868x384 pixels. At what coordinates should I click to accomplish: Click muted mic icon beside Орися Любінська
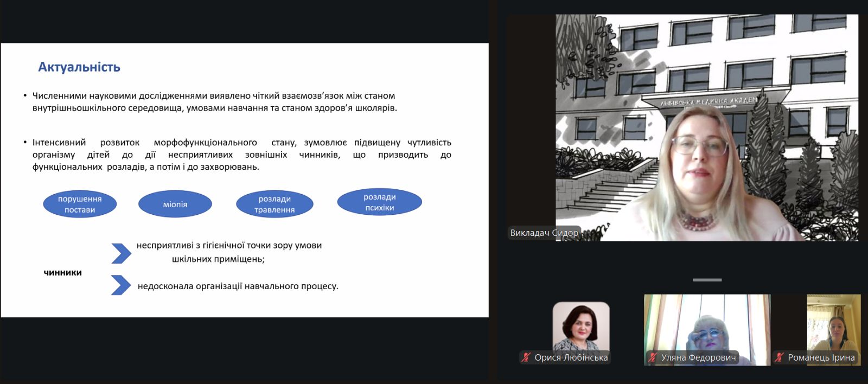point(526,357)
